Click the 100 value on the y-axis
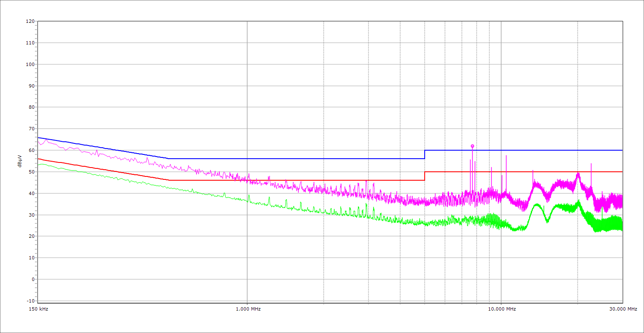 pos(30,64)
